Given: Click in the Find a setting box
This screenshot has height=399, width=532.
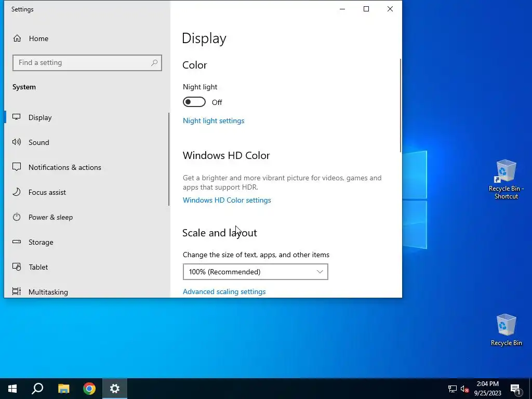Looking at the screenshot, I should (87, 63).
